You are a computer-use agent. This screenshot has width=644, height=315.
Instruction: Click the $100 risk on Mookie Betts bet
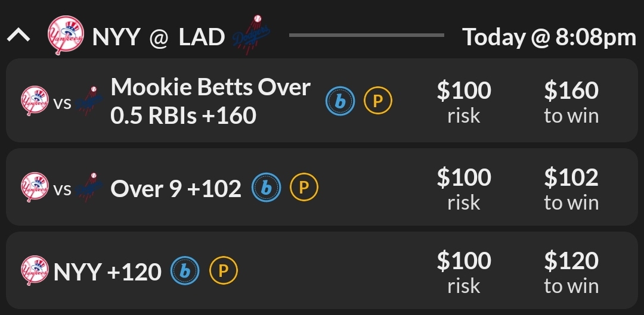pos(464,101)
